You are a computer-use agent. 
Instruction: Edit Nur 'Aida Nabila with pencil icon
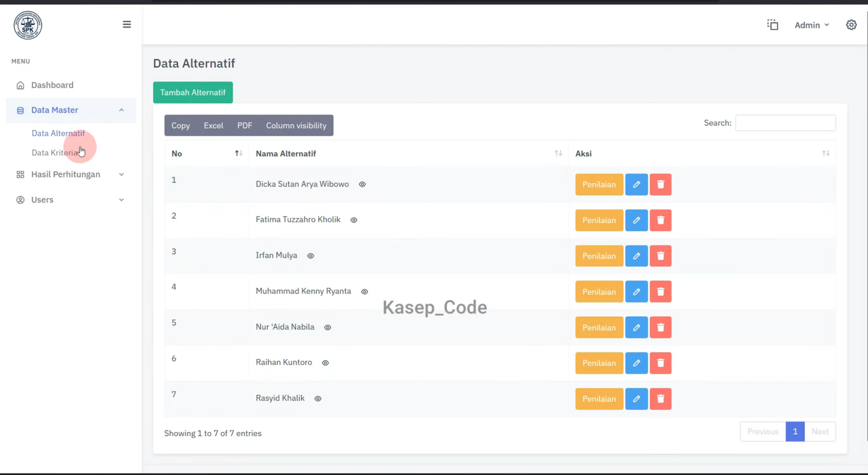pyautogui.click(x=636, y=328)
